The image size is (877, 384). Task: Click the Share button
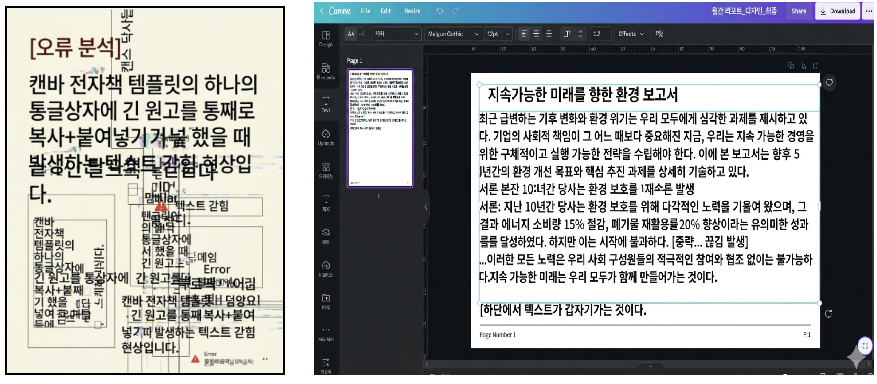coord(799,11)
